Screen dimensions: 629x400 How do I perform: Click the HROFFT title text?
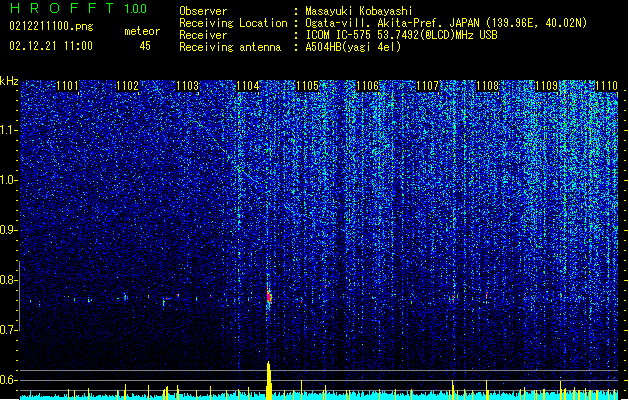(62, 9)
